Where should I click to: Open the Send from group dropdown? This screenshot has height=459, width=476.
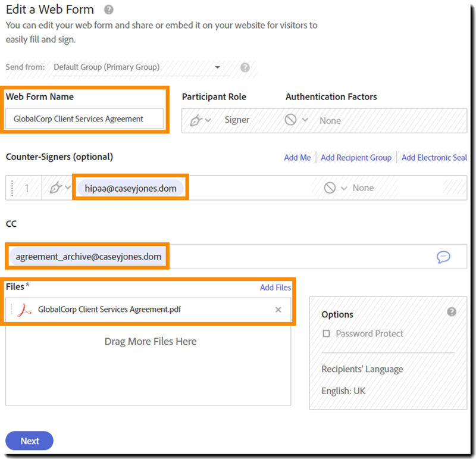click(x=217, y=67)
